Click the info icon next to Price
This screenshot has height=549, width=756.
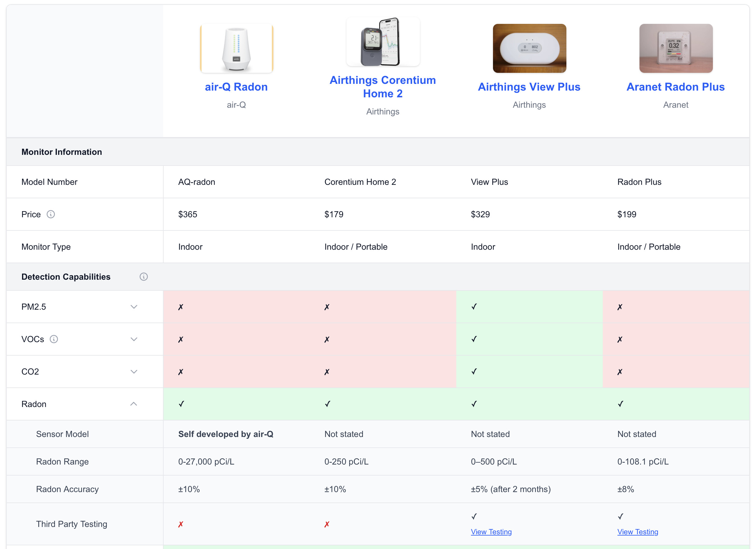click(x=51, y=214)
